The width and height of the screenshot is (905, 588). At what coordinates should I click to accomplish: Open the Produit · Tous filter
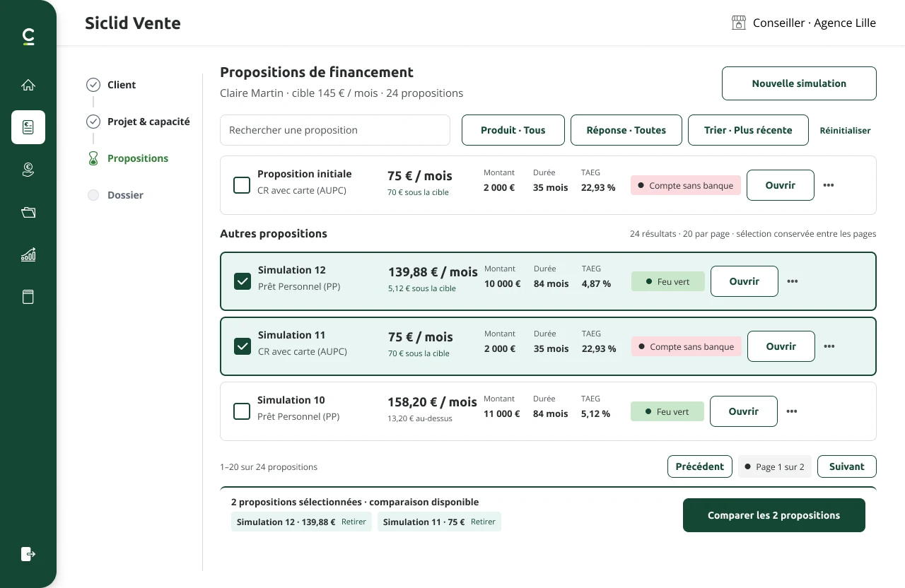[x=513, y=130]
